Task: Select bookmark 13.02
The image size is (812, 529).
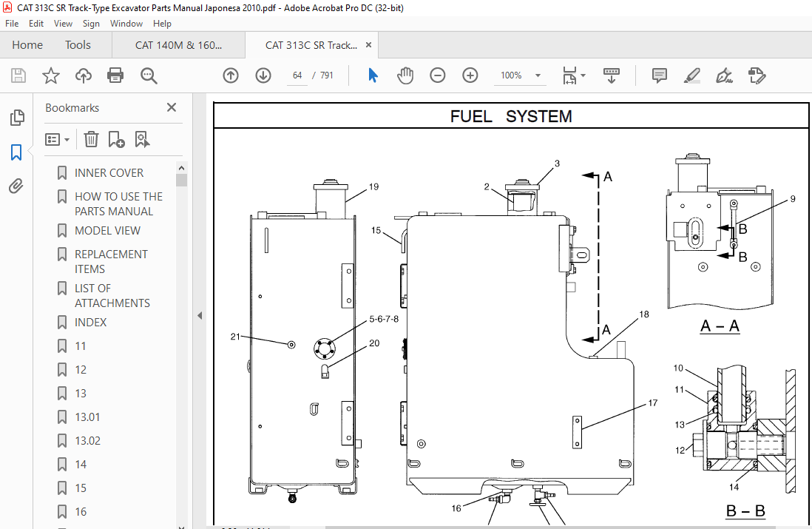Action: click(x=87, y=441)
